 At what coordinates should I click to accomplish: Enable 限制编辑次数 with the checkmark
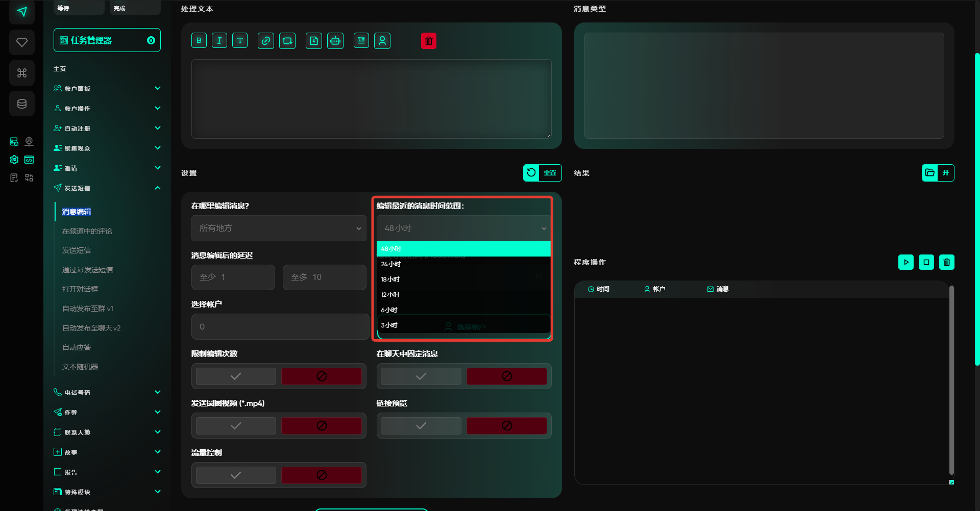pyautogui.click(x=236, y=376)
